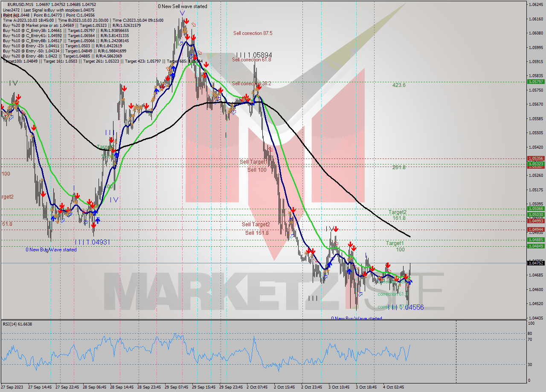Click the '28 Sep 14:45' time axis label

pos(122,387)
